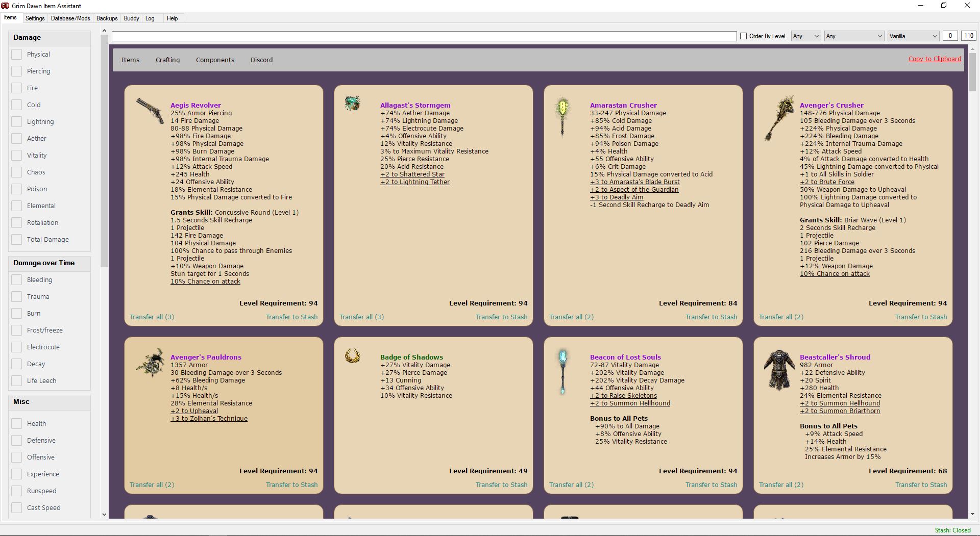
Task: Click the maximum level field showing 110
Action: point(968,36)
